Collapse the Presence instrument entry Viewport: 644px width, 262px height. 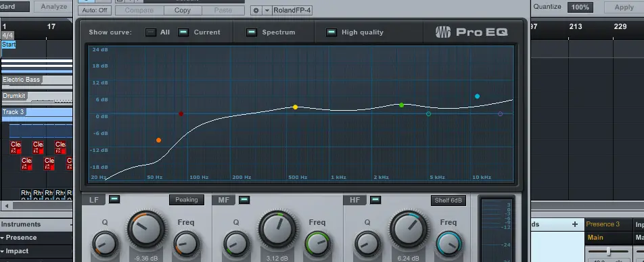(x=3, y=238)
